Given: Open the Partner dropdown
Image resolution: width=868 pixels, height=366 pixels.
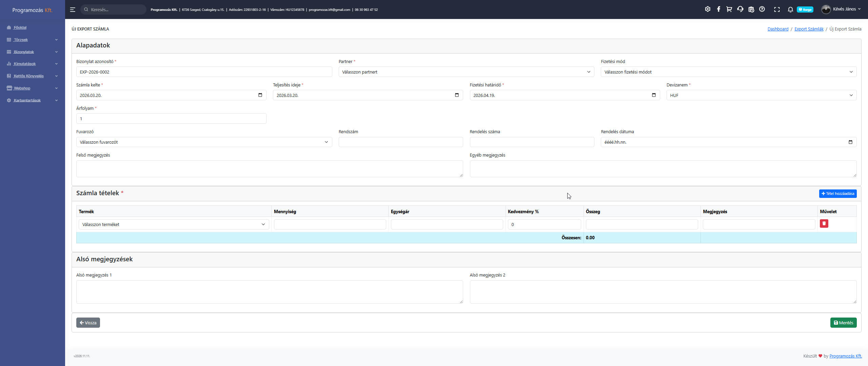Looking at the screenshot, I should [x=466, y=72].
